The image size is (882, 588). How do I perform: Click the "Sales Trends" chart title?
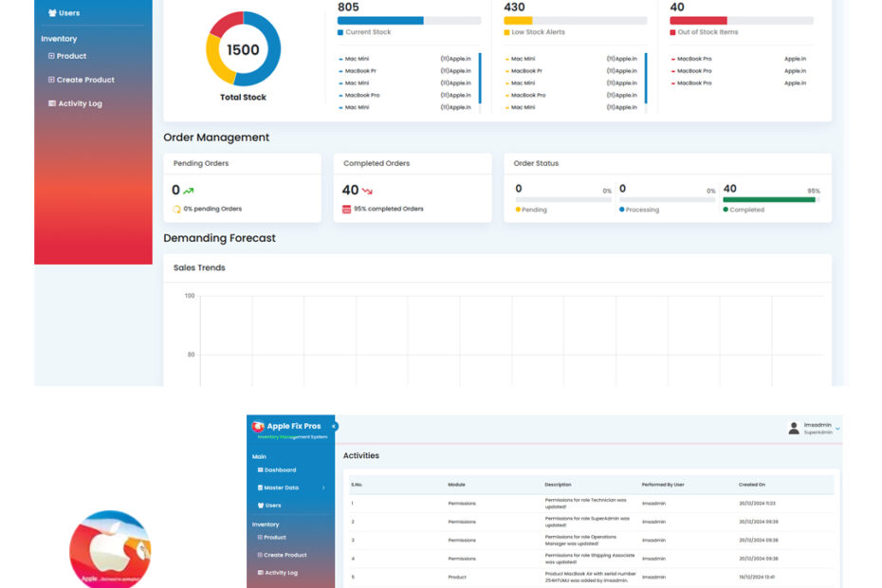point(199,267)
